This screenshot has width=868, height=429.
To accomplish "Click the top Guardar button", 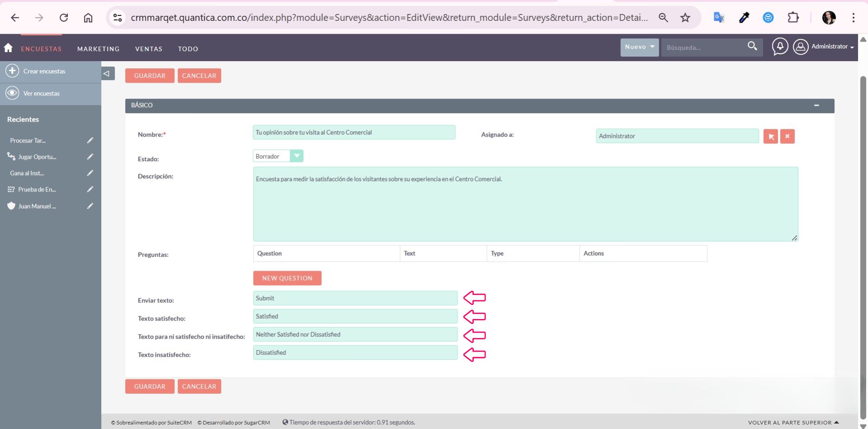I will [x=150, y=76].
